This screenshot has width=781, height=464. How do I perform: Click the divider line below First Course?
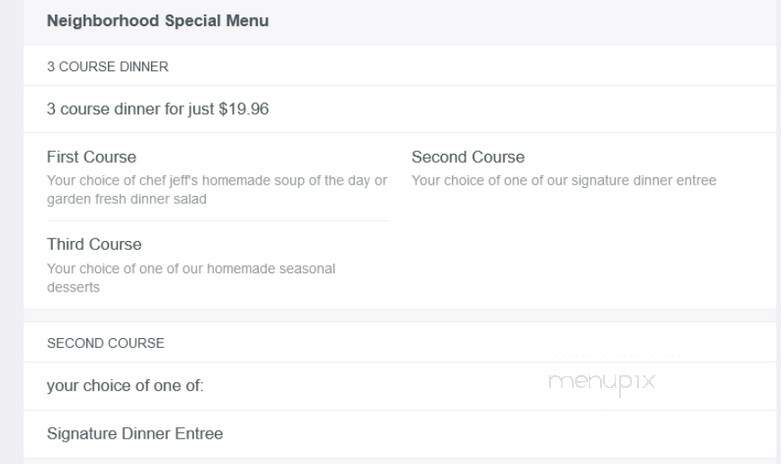tap(219, 220)
